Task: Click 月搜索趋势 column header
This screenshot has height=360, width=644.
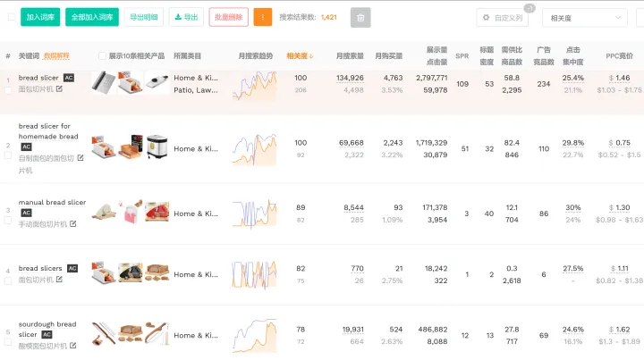Action: click(x=256, y=56)
